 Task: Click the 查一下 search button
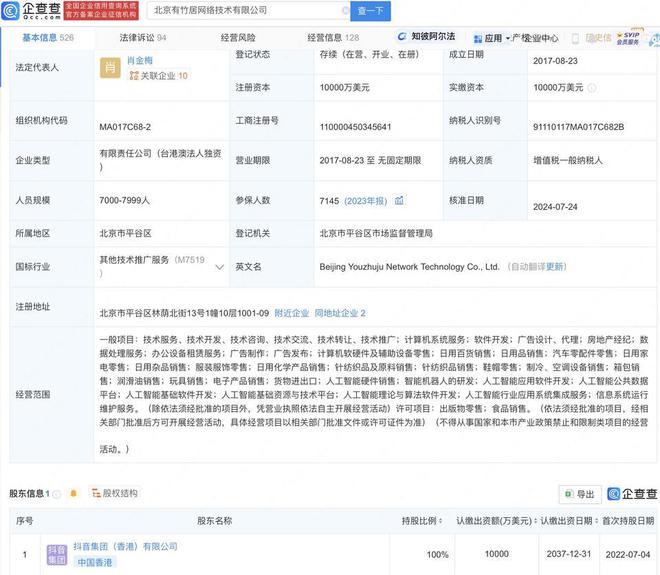(370, 11)
